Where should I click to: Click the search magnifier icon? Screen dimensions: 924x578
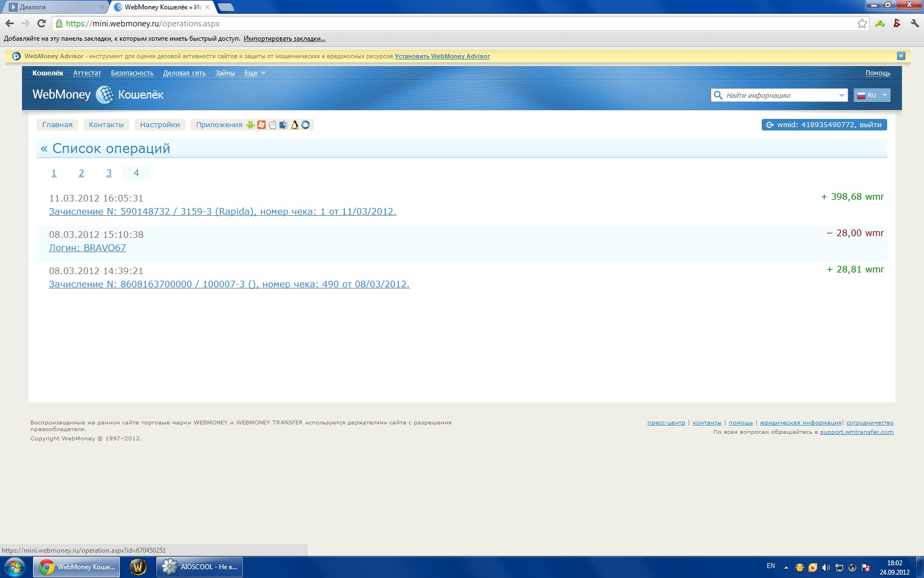718,95
